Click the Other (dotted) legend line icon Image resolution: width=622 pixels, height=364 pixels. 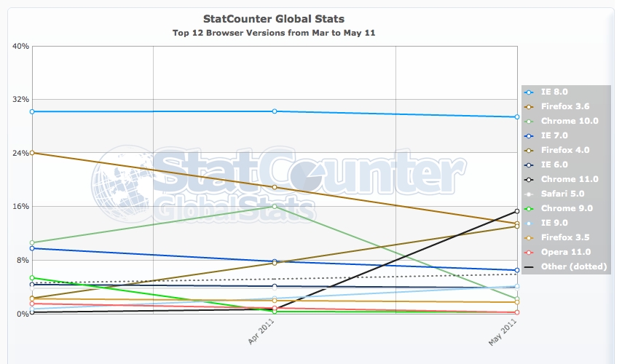tap(530, 266)
